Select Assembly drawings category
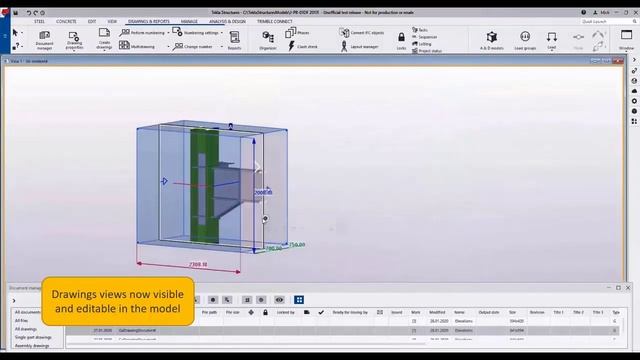The width and height of the screenshot is (640, 360). (32, 346)
